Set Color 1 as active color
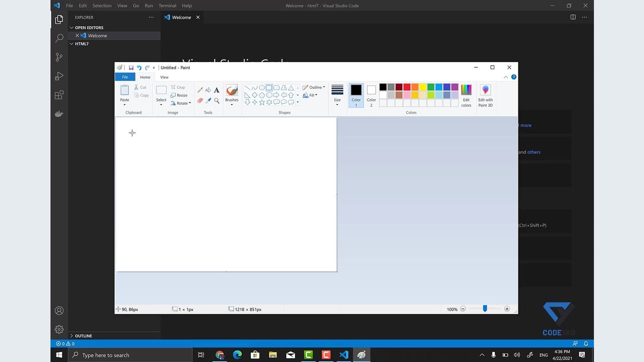This screenshot has width=644, height=362. click(x=356, y=95)
